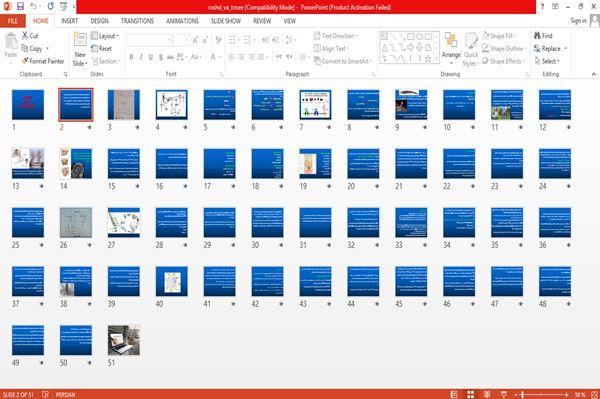
Task: Open the INSERT ribbon tab
Action: coord(69,21)
